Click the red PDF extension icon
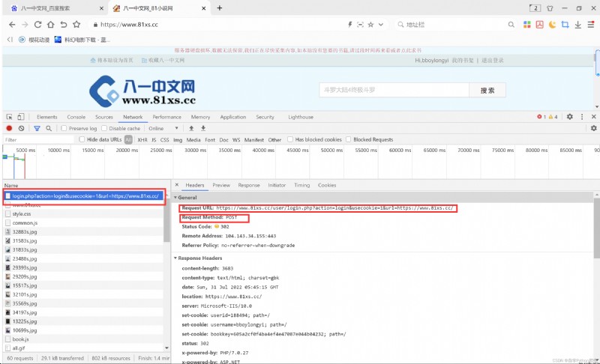The height and width of the screenshot is (364, 600). [x=539, y=25]
